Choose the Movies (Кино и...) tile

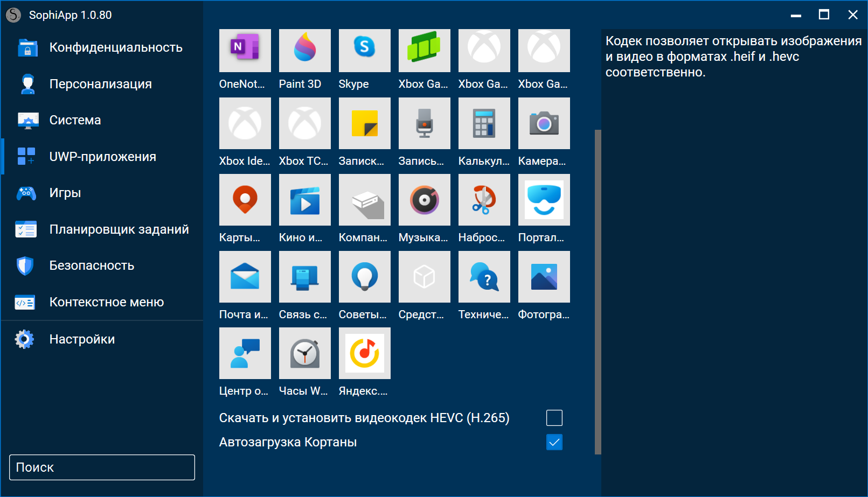pyautogui.click(x=304, y=200)
